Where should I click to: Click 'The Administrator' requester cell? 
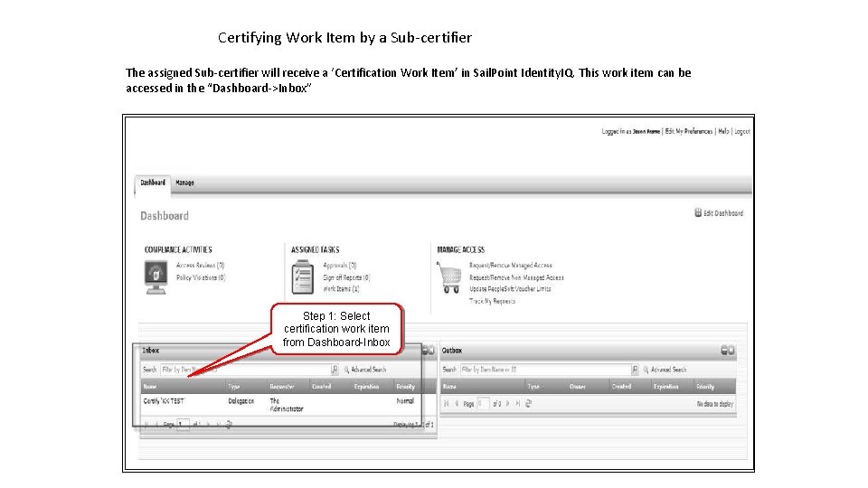pos(287,405)
